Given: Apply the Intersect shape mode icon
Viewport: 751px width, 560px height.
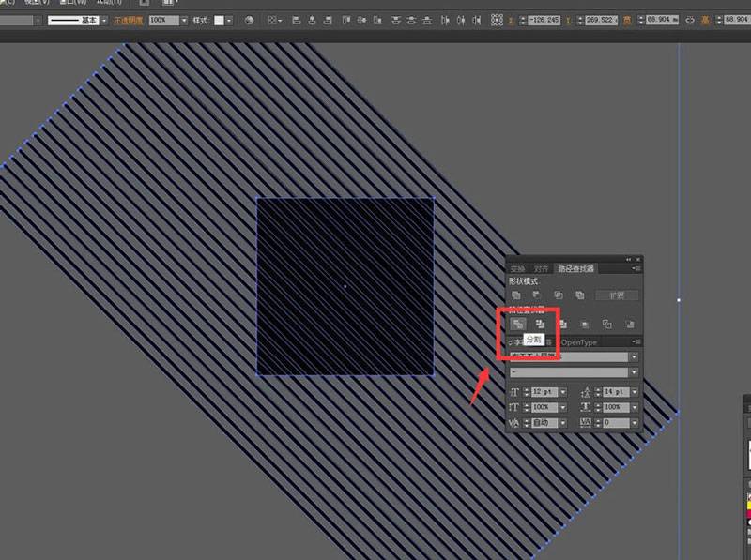Looking at the screenshot, I should (x=559, y=295).
